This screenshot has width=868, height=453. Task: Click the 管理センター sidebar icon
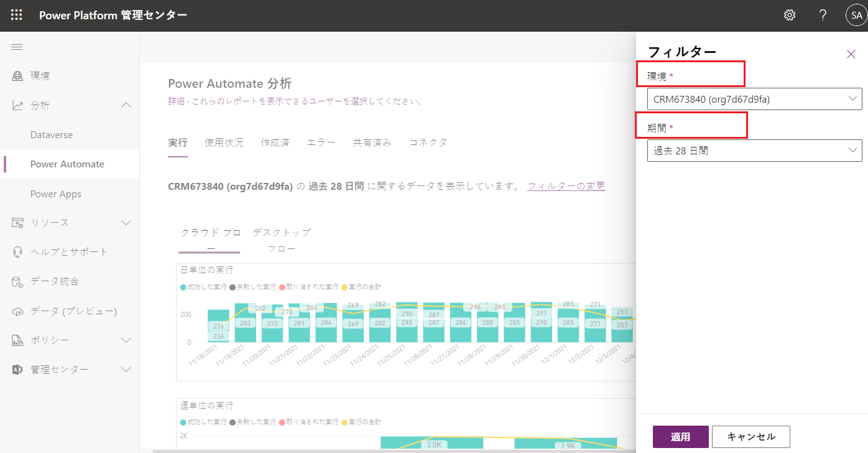(x=17, y=370)
